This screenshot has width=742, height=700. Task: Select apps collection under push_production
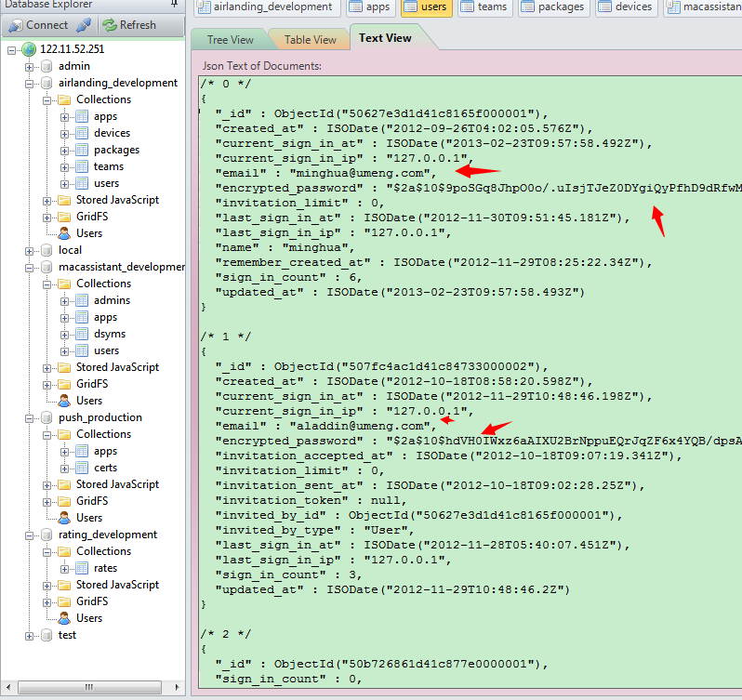click(x=105, y=451)
